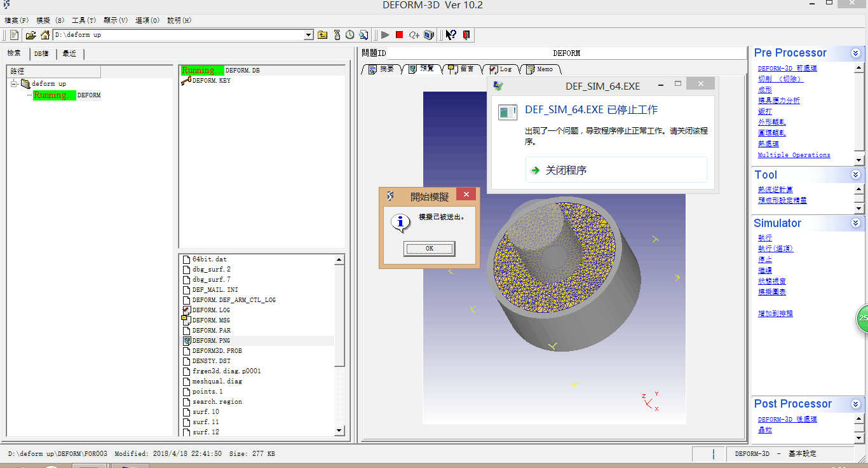The height and width of the screenshot is (468, 868).
Task: Switch to the DB檔 tab
Action: pos(42,54)
